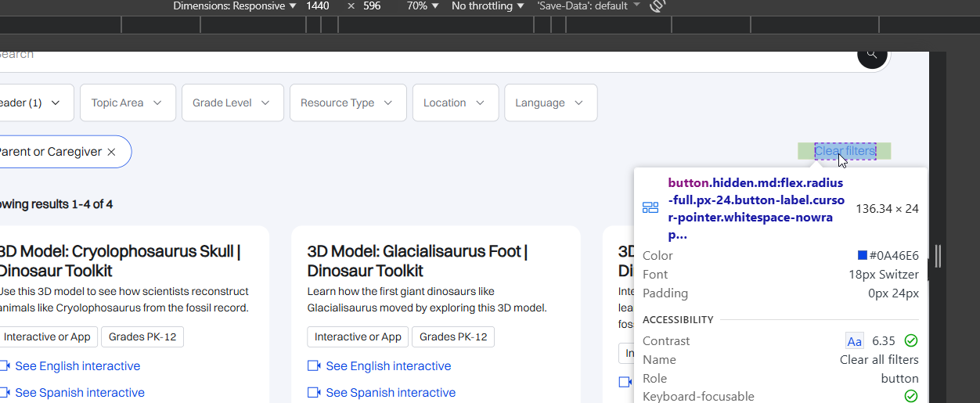Click the rotate viewport icon in device toolbar
Image resolution: width=980 pixels, height=403 pixels.
[658, 6]
